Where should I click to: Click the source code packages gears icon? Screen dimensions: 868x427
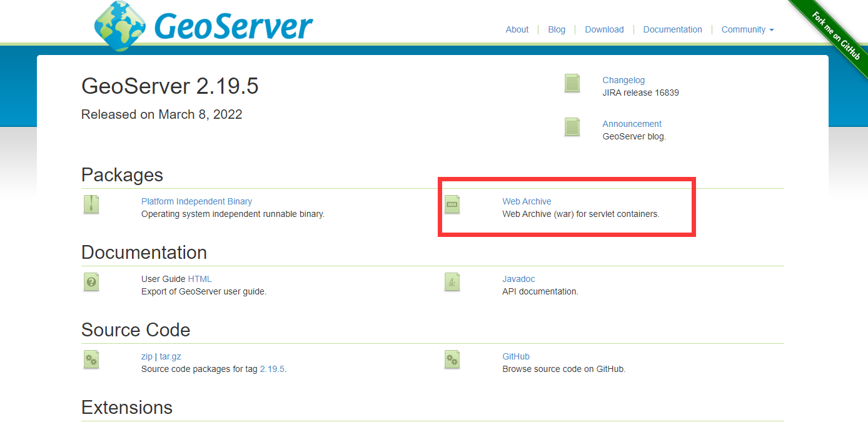(x=91, y=359)
